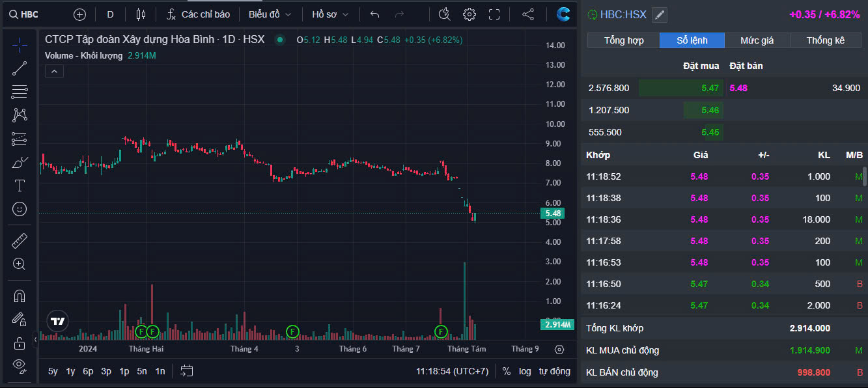This screenshot has width=868, height=388.
Task: Toggle the magnet snap mode
Action: click(x=20, y=296)
